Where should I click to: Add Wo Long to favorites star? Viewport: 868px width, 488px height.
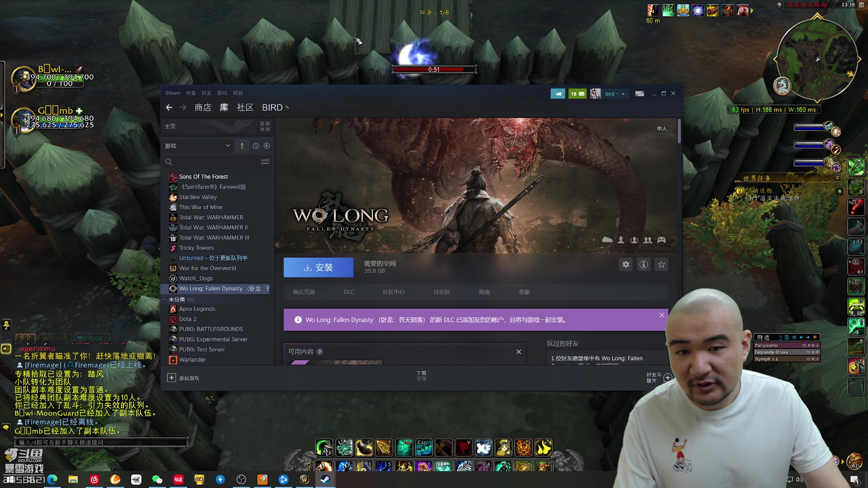tap(661, 265)
